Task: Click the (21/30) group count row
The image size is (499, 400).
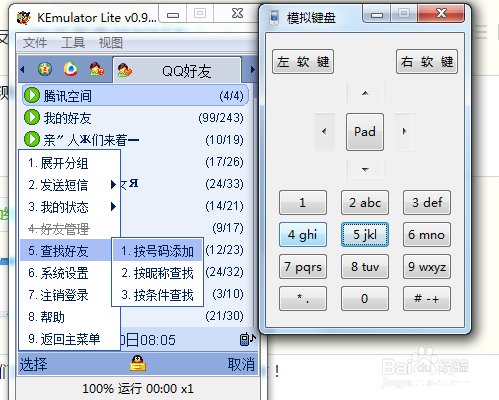Action: (x=224, y=316)
